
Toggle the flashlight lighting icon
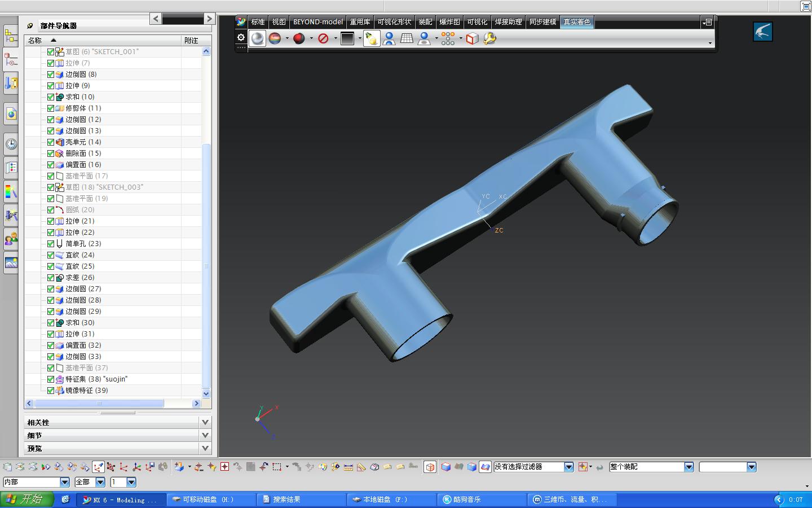click(371, 38)
